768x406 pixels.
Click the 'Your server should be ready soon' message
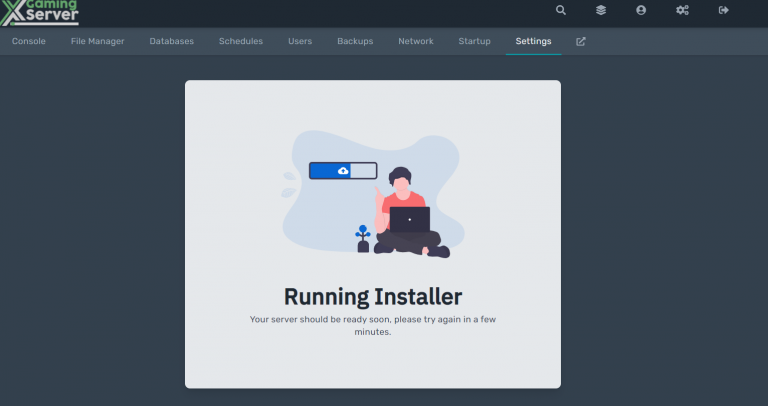pyautogui.click(x=373, y=325)
